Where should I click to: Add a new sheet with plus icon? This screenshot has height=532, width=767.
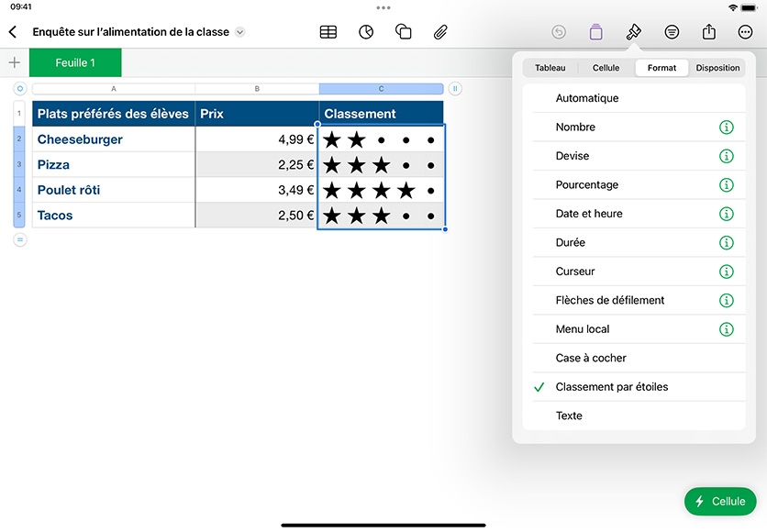(15, 62)
